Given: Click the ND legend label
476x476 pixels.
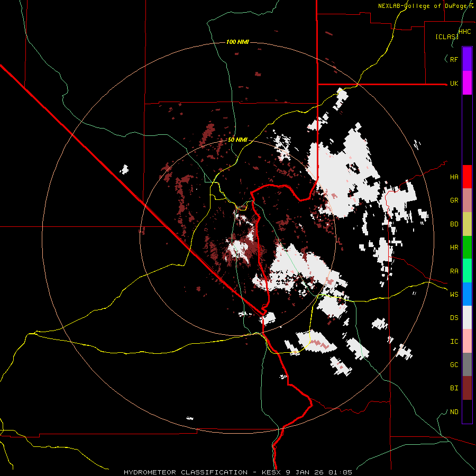Looking at the screenshot, I should pyautogui.click(x=454, y=412).
